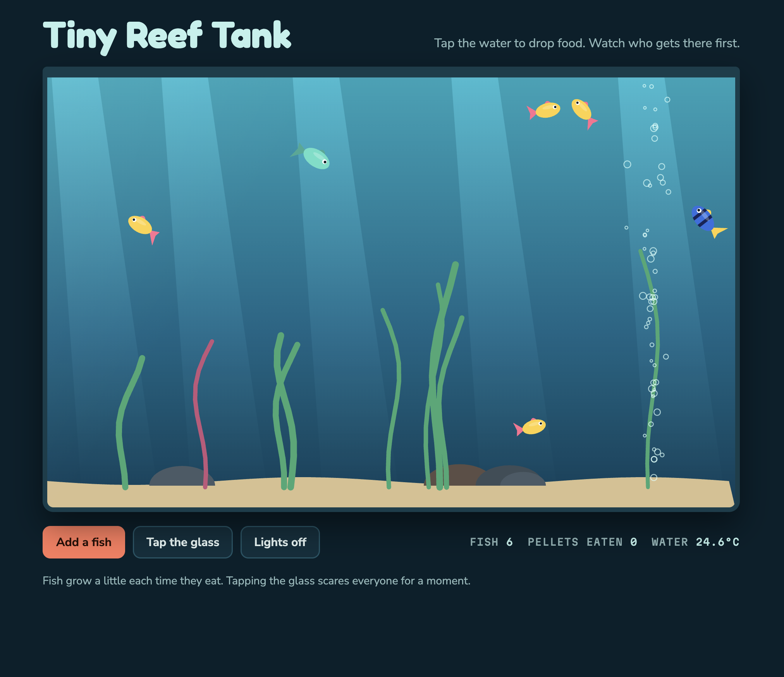Click the 'Add a fish' button
This screenshot has height=677, width=784.
point(84,542)
